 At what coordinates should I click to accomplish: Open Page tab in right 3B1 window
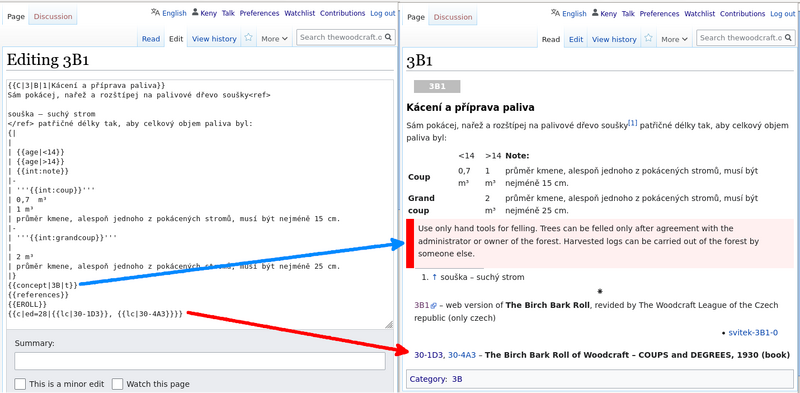coord(416,17)
